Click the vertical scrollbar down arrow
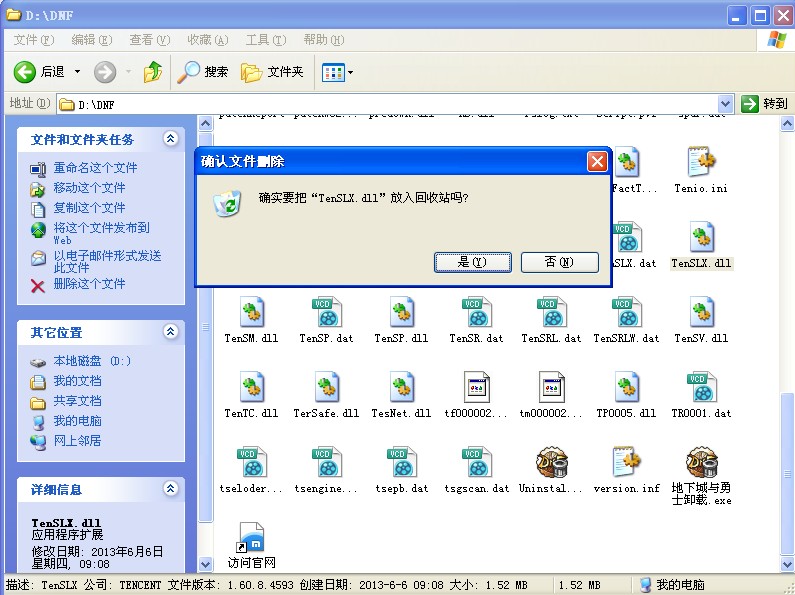 click(788, 565)
